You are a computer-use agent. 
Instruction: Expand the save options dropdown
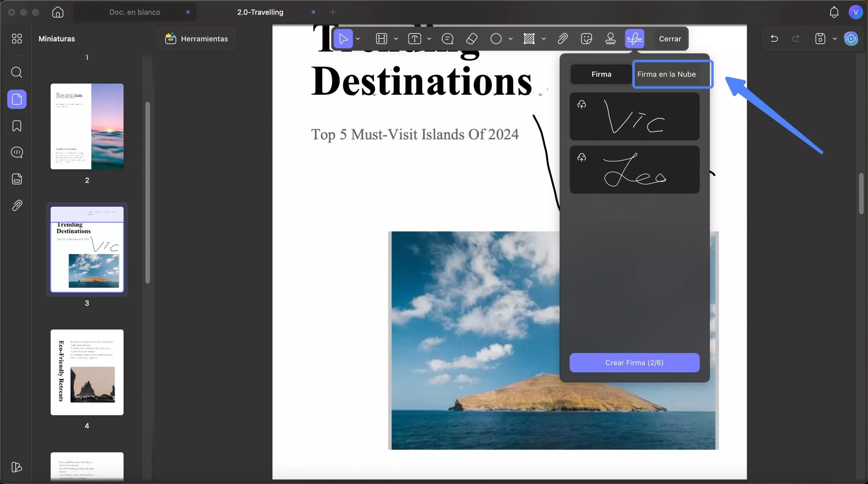[835, 39]
